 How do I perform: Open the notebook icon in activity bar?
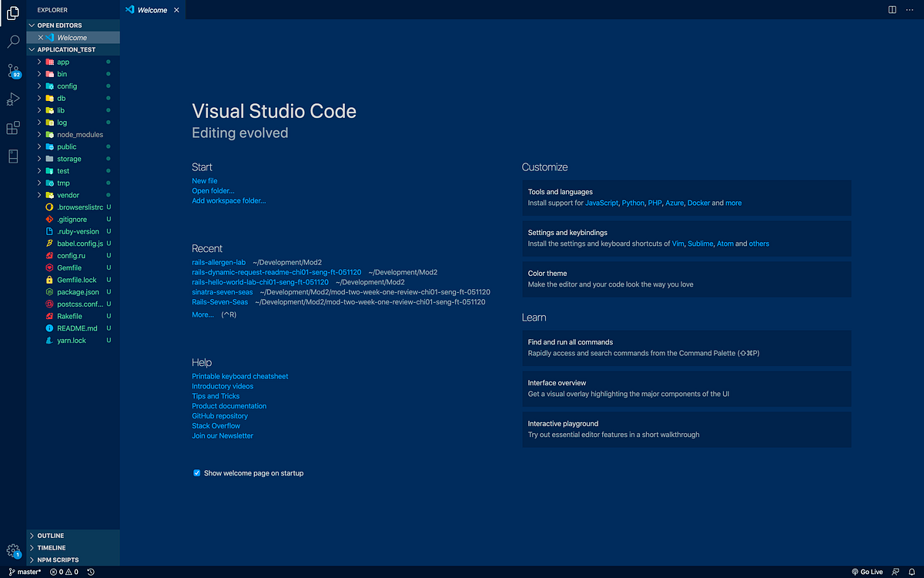(x=13, y=156)
